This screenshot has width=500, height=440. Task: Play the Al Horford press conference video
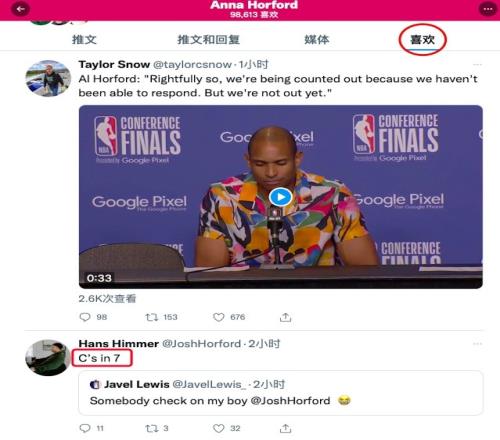[x=280, y=197]
